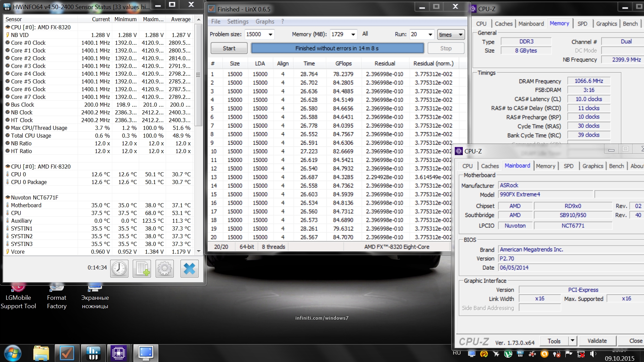Viewport: 644px width, 362px height.
Task: Open the Graphs menu in LinX
Action: tap(265, 22)
